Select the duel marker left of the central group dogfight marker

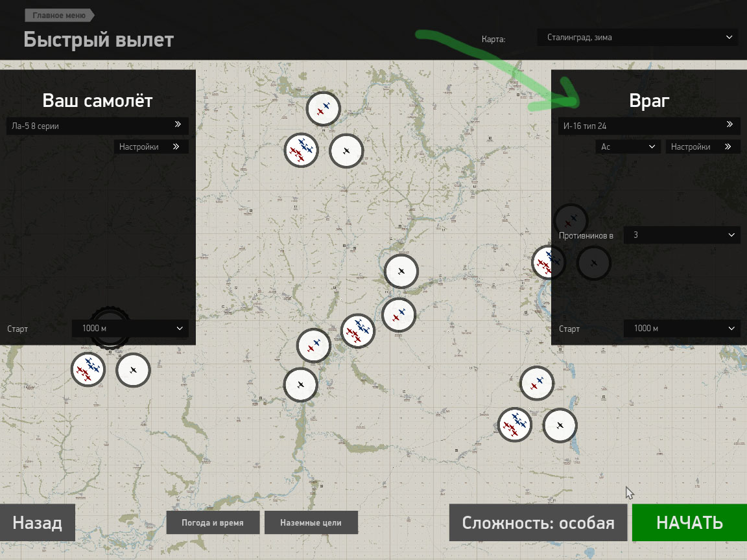pos(313,345)
